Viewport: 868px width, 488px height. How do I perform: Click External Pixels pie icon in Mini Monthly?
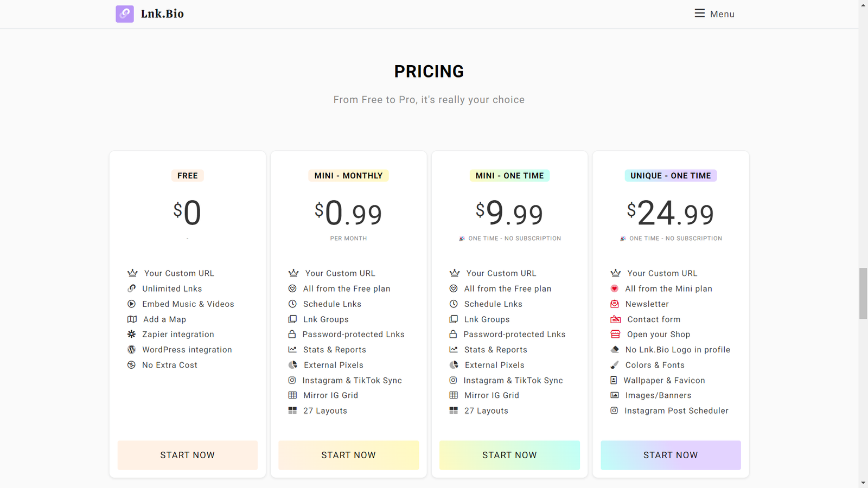tap(293, 365)
